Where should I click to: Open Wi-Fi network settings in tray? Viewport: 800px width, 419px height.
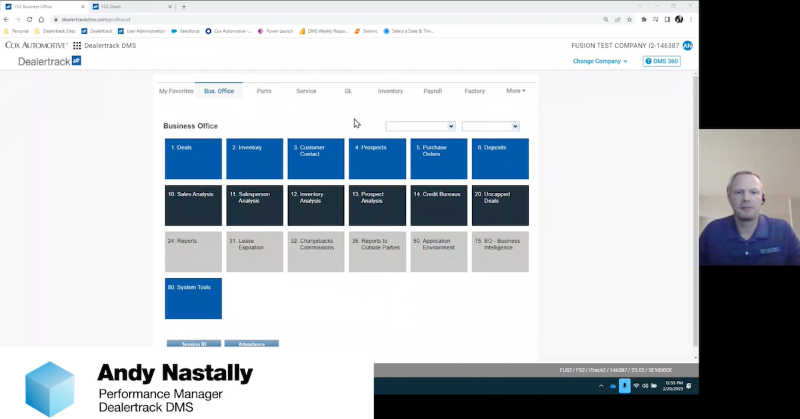[636, 386]
